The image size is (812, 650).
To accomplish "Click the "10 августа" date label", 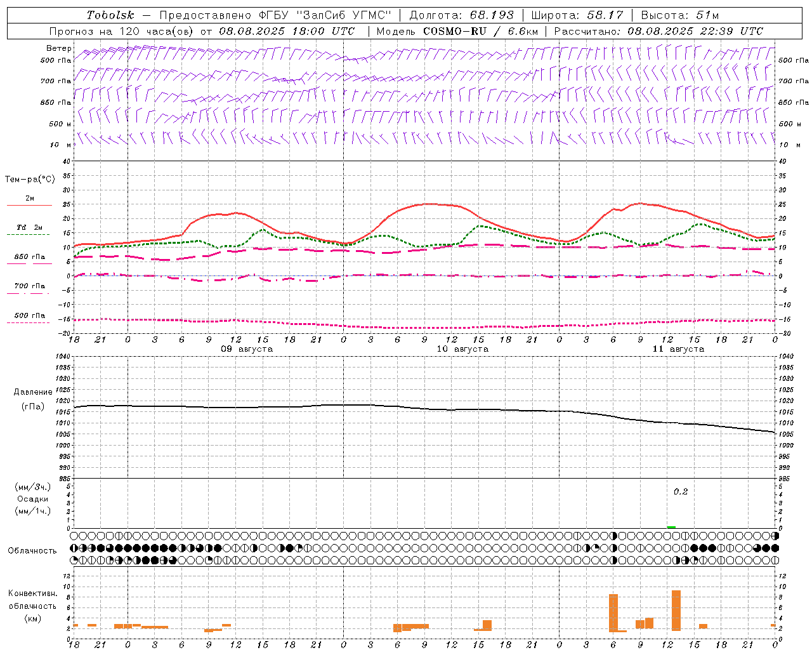I will [462, 349].
